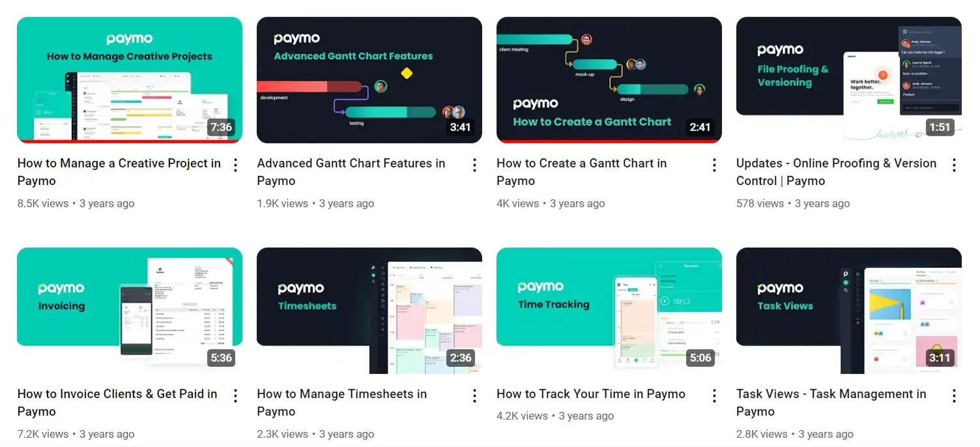Open options menu for How to Create a Gantt Chart video
This screenshot has height=447, width=980.
pyautogui.click(x=715, y=165)
